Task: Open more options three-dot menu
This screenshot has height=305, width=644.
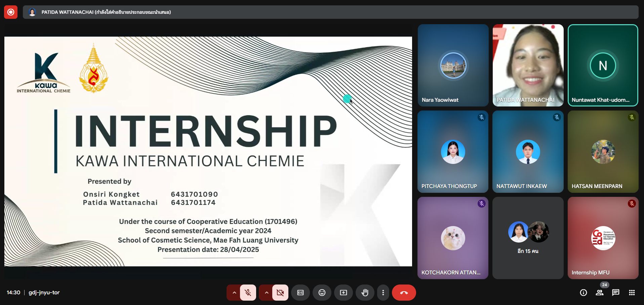Action: pos(383,293)
